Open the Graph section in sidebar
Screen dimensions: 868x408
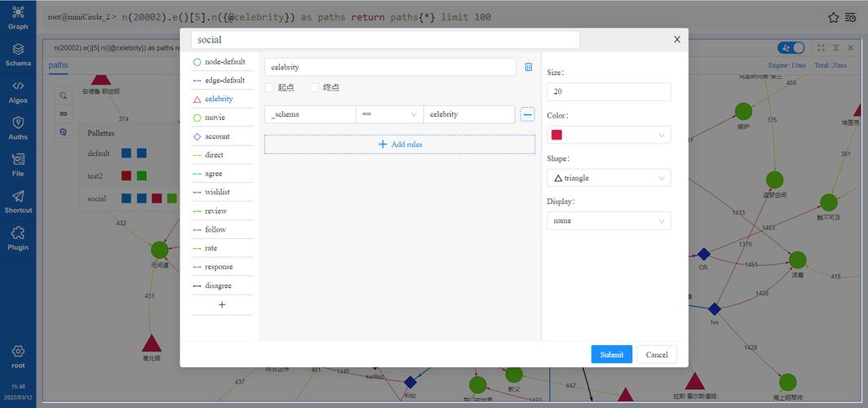pyautogui.click(x=18, y=18)
